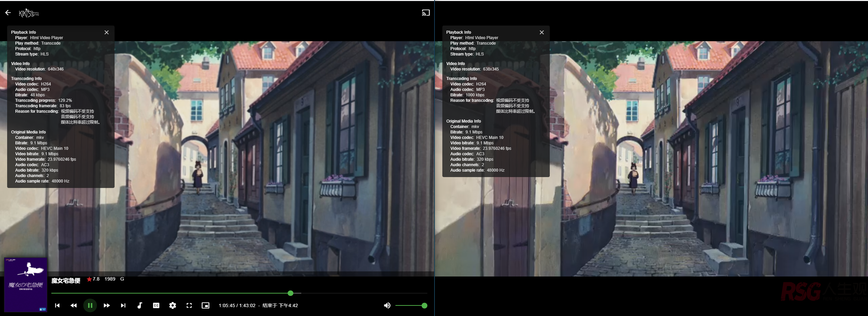
Task: Adjust the volume slider handle
Action: coord(424,305)
